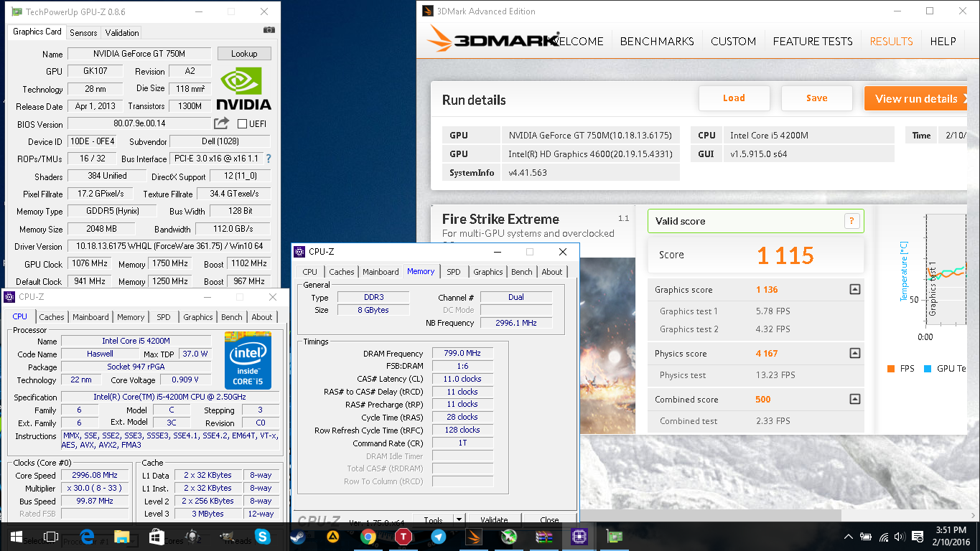
Task: Collapse the Combined score section
Action: [854, 399]
